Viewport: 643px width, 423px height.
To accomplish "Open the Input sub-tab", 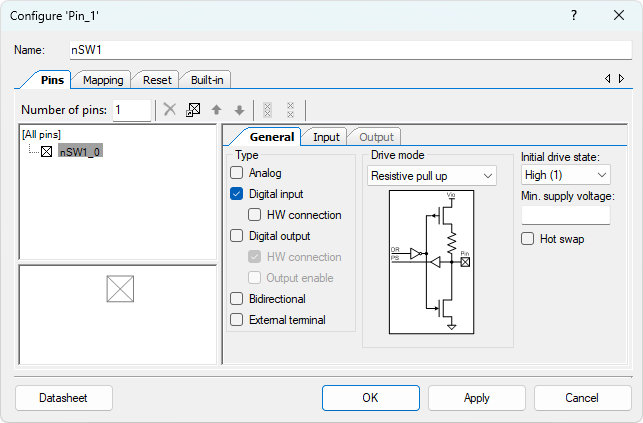I will pos(326,137).
